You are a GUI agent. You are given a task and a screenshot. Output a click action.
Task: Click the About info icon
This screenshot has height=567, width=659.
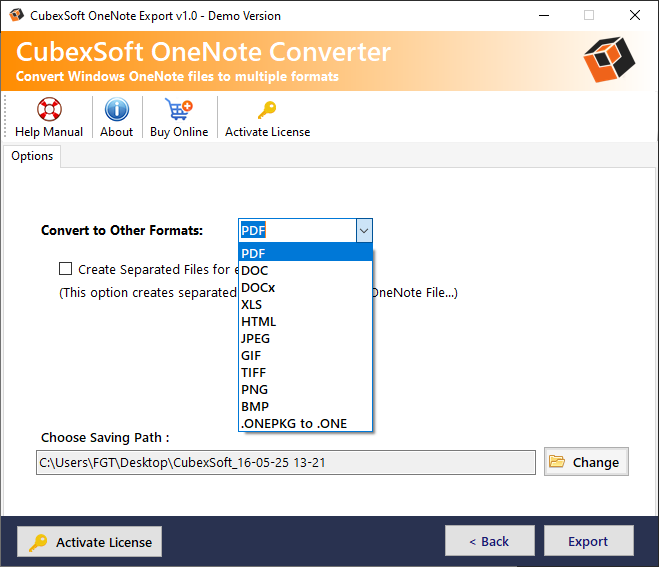click(x=117, y=111)
